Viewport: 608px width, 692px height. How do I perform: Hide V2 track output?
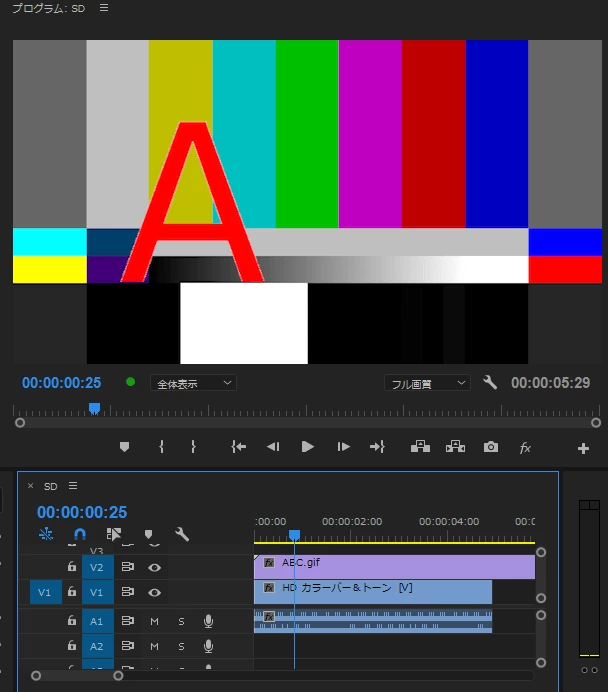tap(154, 567)
